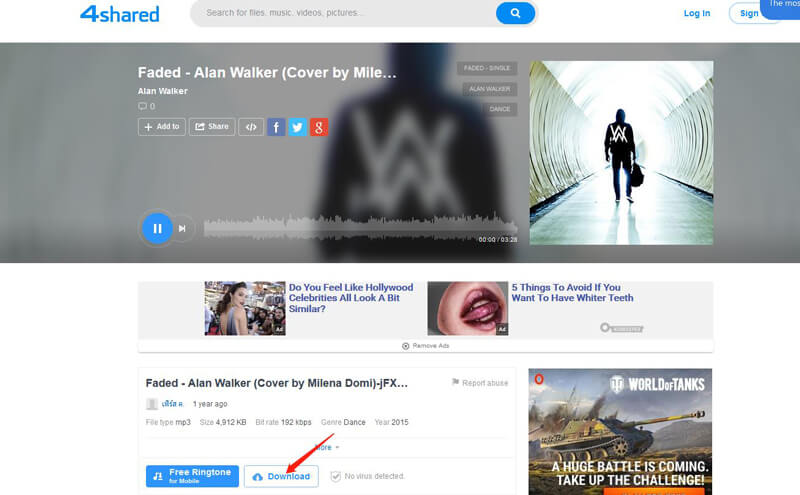Viewport: 800px width, 495px height.
Task: Click the 1 year ago timestamp
Action: [210, 404]
